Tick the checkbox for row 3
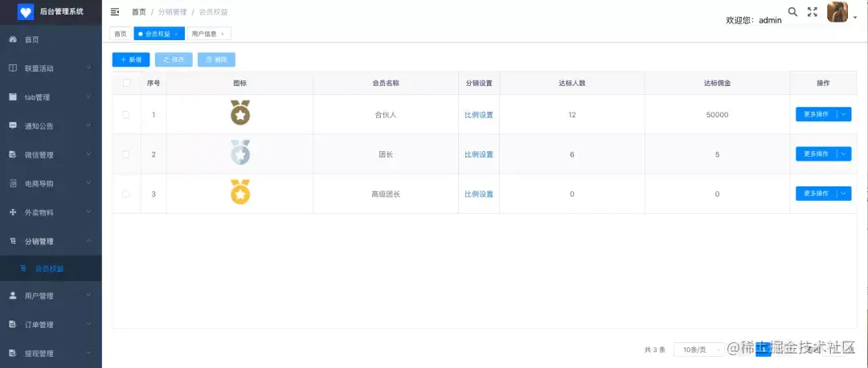The image size is (868, 368). (x=125, y=194)
